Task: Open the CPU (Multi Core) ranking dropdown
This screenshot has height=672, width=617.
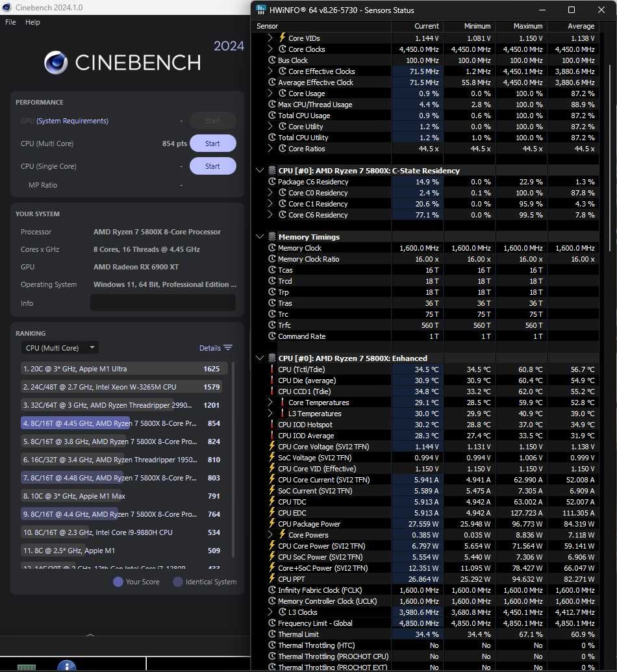Action: tap(60, 348)
